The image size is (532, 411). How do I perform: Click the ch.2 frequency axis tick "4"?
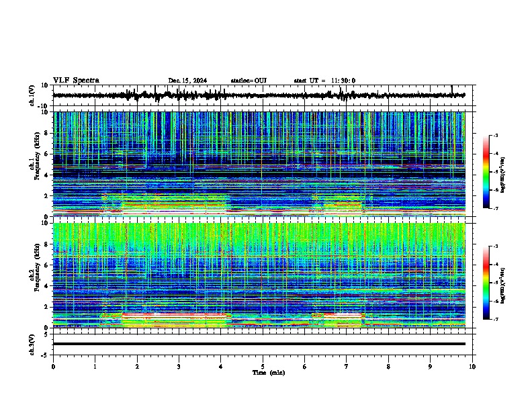46,286
